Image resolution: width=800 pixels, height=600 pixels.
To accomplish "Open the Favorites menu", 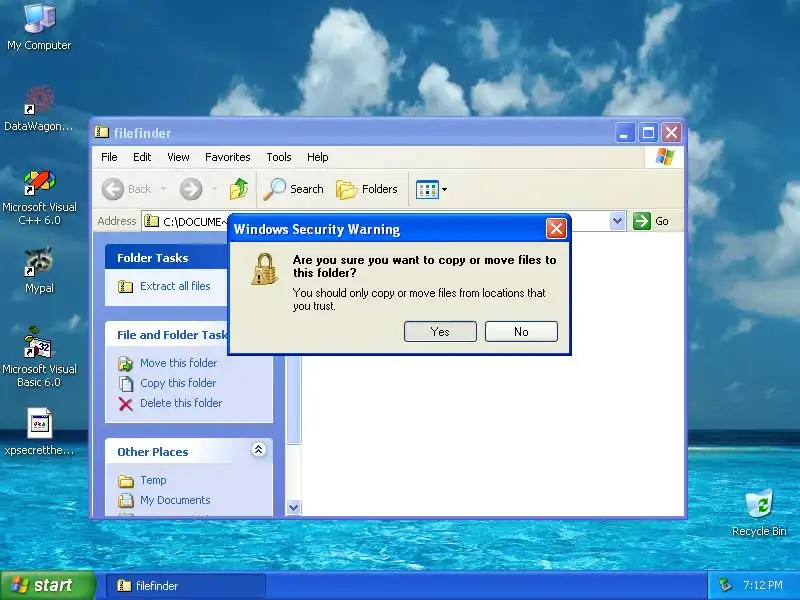I will tap(228, 157).
